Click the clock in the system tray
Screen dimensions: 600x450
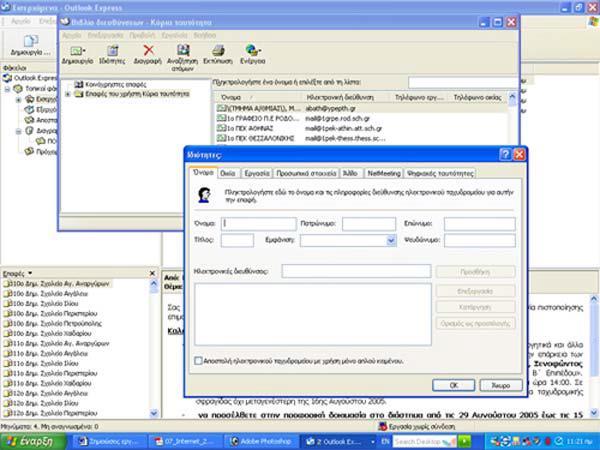pyautogui.click(x=579, y=442)
